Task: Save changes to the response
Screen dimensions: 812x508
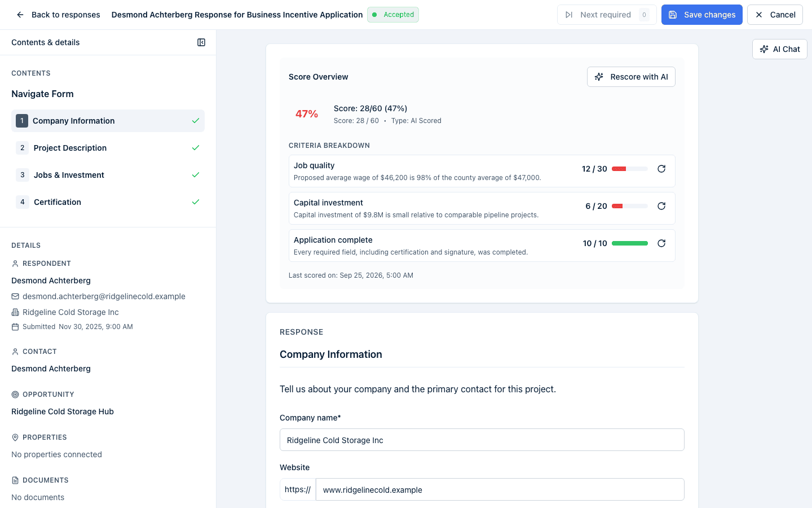Action: point(702,15)
